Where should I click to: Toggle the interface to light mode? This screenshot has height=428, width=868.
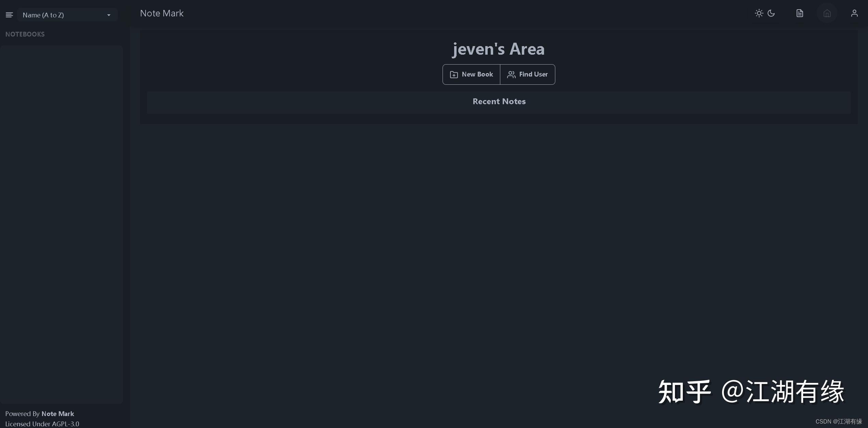[x=759, y=13]
